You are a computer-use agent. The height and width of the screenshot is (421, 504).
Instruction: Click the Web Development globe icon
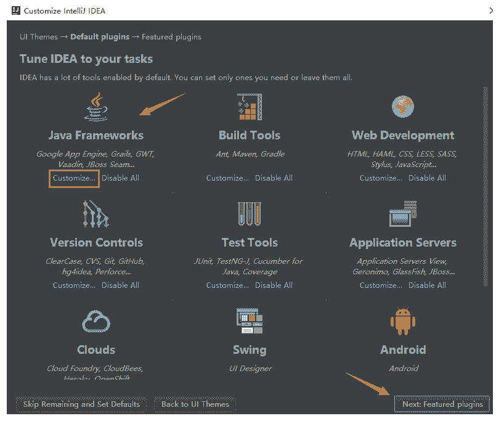403,107
